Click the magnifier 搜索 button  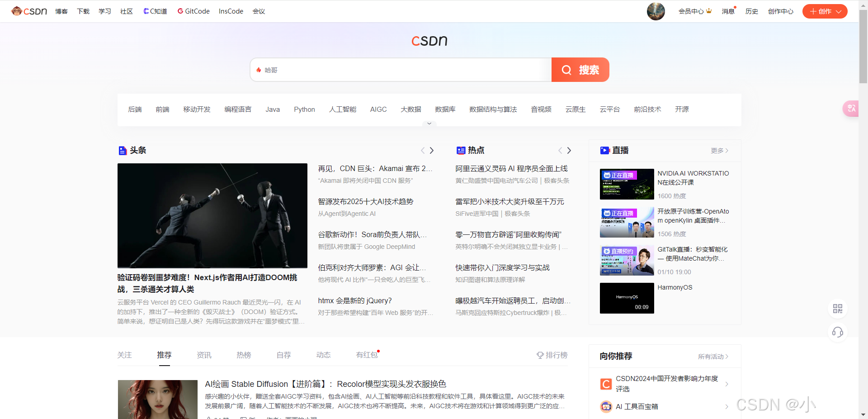(580, 70)
